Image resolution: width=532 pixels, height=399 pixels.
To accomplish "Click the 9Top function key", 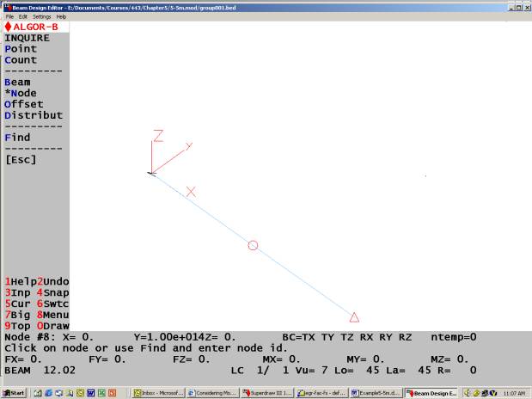I will coord(17,326).
